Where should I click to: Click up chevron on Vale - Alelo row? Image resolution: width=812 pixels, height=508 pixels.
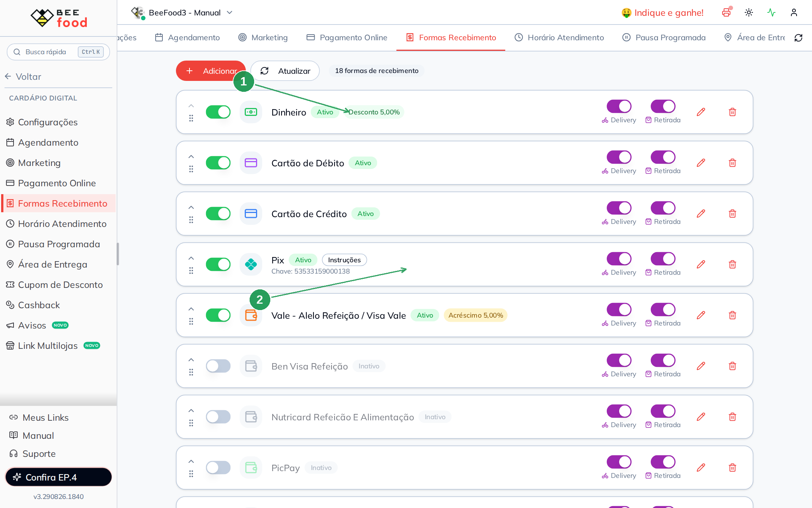191,309
